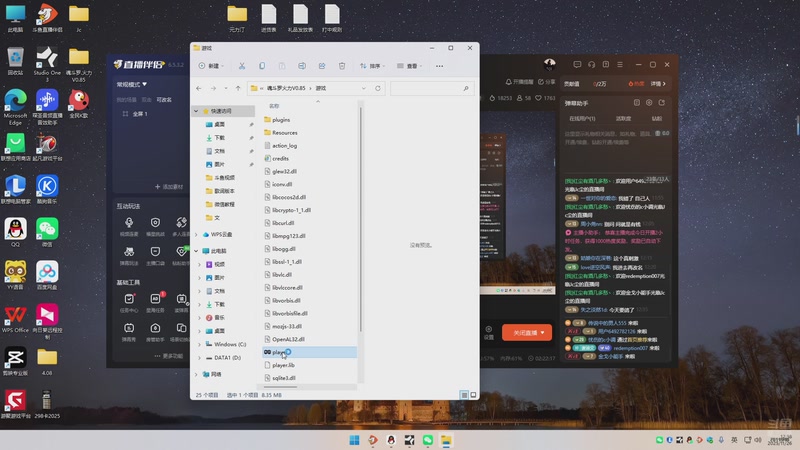This screenshot has height=450, width=800.
Task: Click the Share icon in Explorer toolbar
Action: click(x=322, y=66)
